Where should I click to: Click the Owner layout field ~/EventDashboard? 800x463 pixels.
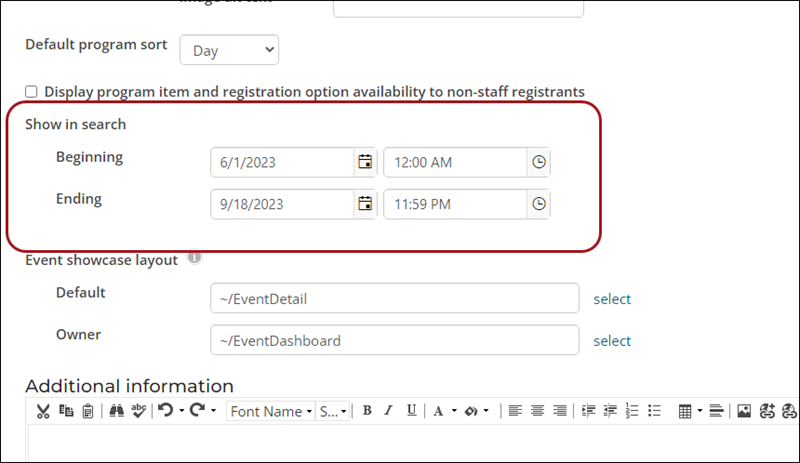tap(394, 340)
